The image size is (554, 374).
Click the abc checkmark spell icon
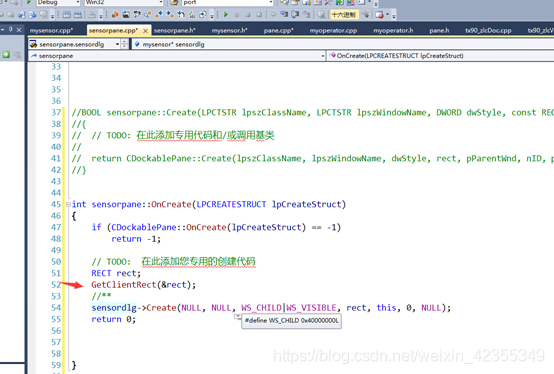pyautogui.click(x=192, y=14)
